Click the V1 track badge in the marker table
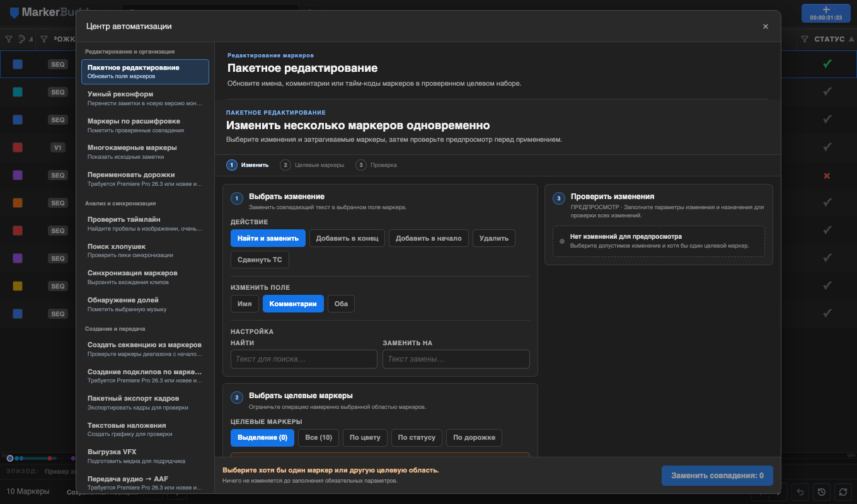Screen dimensions: 857x504 (x=58, y=147)
